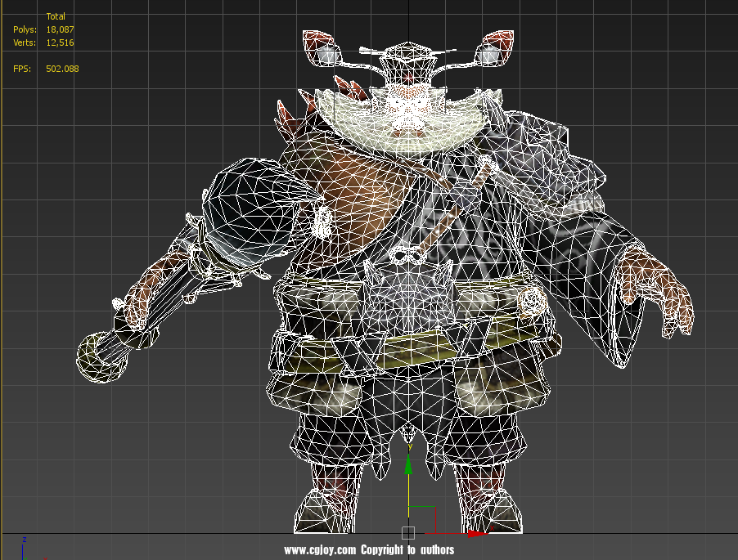Image resolution: width=738 pixels, height=560 pixels.
Task: Click the FPS value 502.088 readout
Action: (x=62, y=69)
